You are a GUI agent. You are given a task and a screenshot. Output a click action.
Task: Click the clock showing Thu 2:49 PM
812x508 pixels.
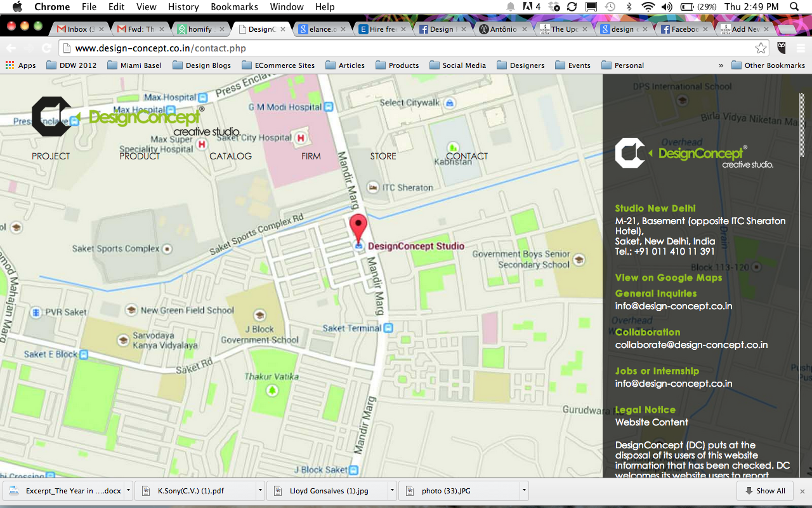[x=752, y=7]
